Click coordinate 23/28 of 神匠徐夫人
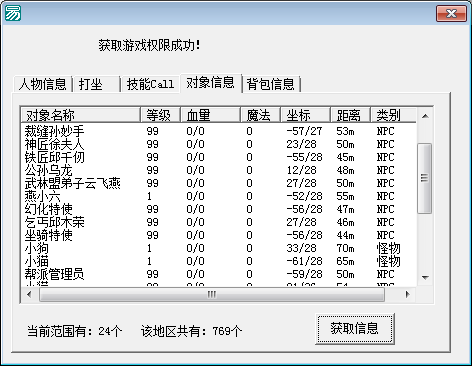 tap(301, 144)
